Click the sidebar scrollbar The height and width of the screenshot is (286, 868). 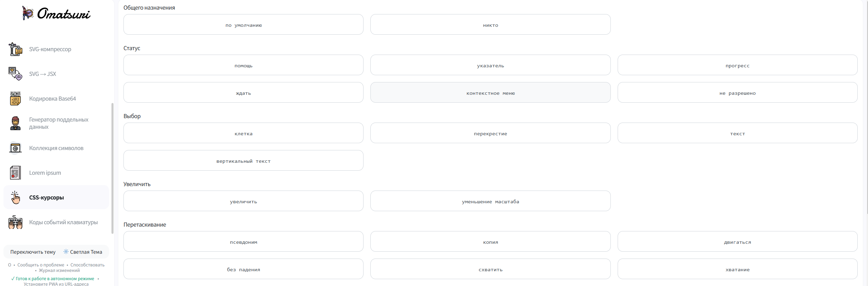(112, 168)
